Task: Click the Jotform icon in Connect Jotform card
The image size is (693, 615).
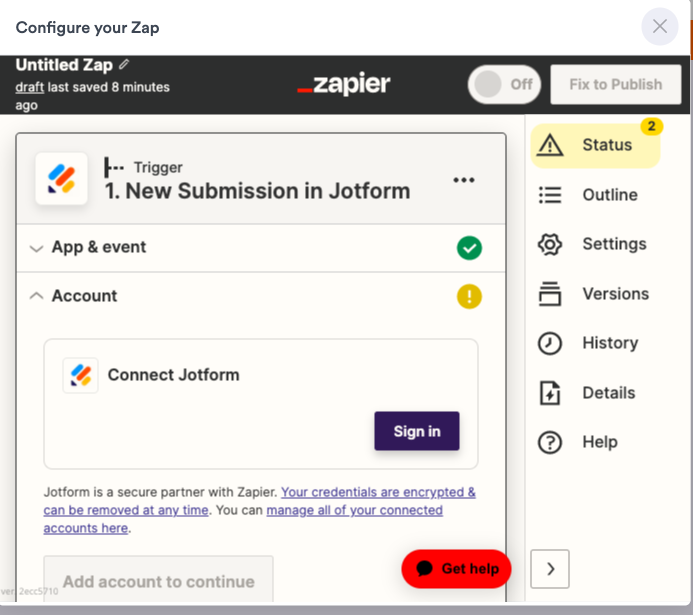Action: pos(81,375)
